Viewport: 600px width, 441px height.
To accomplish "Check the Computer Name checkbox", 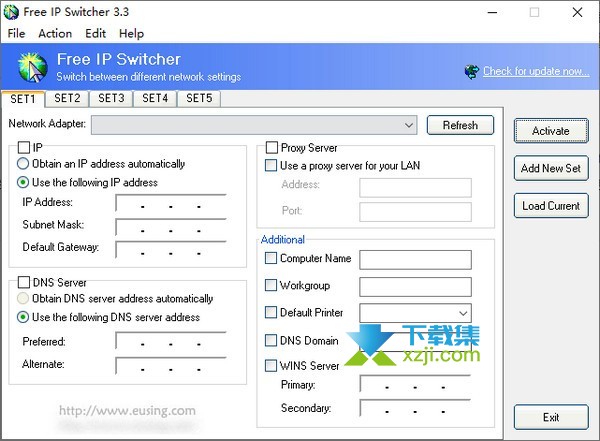I will 271,258.
